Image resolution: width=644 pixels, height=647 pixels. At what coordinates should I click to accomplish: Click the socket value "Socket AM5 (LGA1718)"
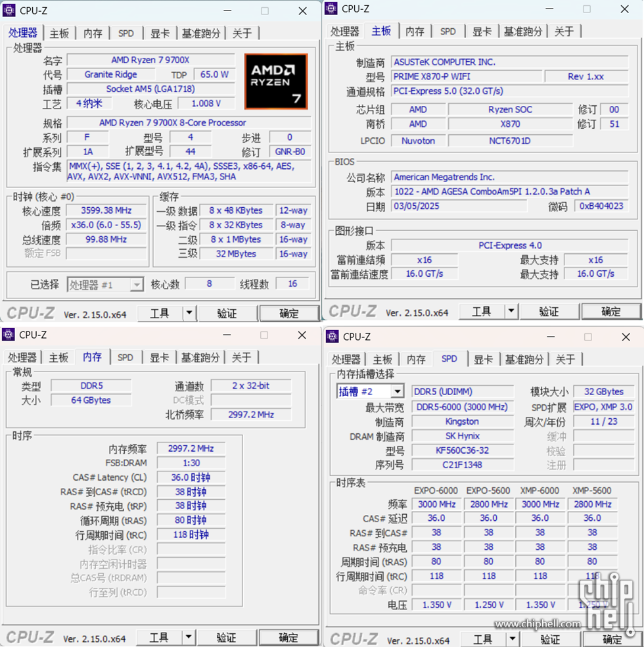(x=150, y=89)
